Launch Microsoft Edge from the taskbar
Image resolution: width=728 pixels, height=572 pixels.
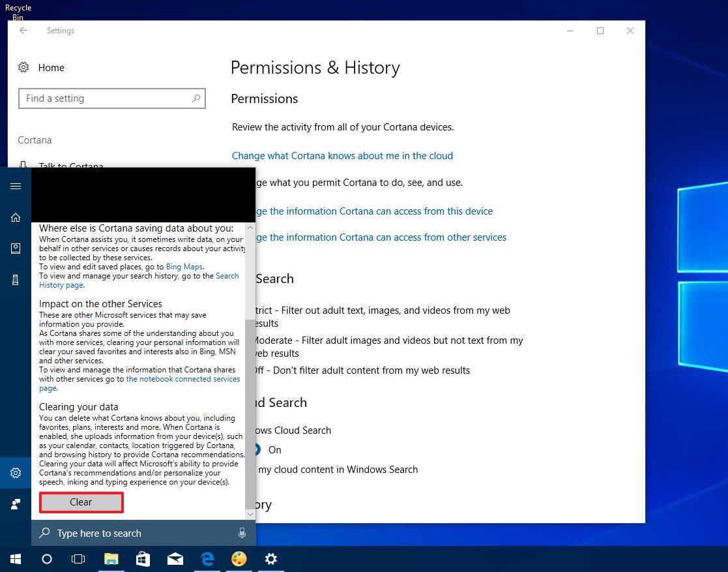207,559
